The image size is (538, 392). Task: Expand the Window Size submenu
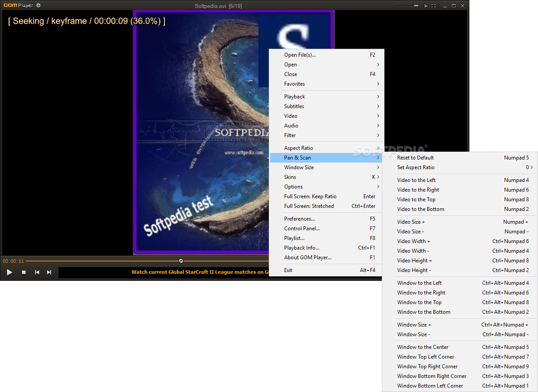click(x=327, y=167)
